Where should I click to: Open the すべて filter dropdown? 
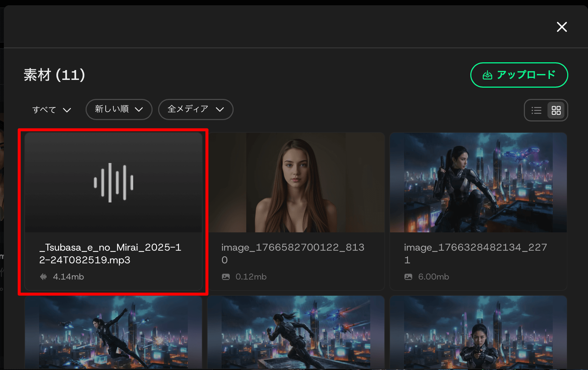(51, 110)
